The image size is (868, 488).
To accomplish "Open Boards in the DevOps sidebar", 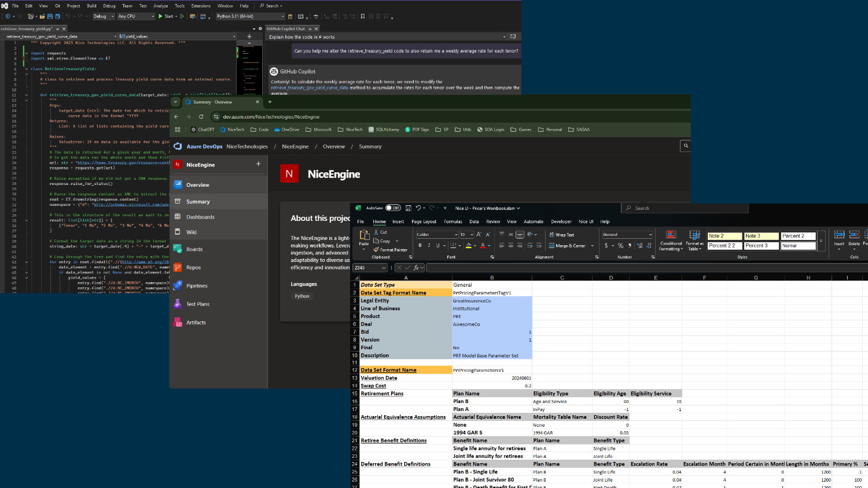I will coord(194,249).
